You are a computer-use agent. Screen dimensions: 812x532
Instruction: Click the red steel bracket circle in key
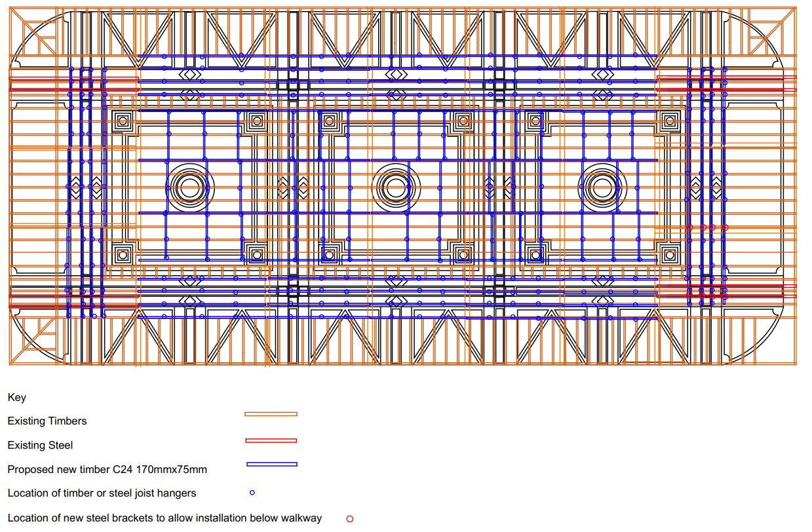pos(350,519)
